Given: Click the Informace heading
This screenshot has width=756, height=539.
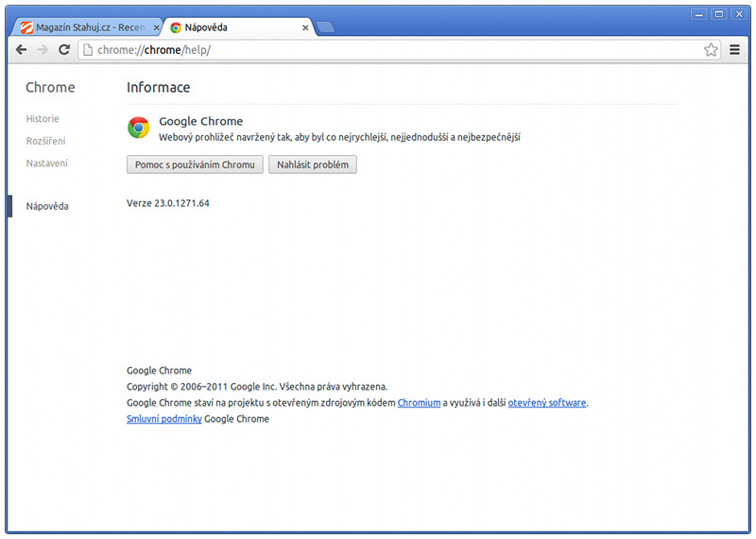Looking at the screenshot, I should click(159, 87).
